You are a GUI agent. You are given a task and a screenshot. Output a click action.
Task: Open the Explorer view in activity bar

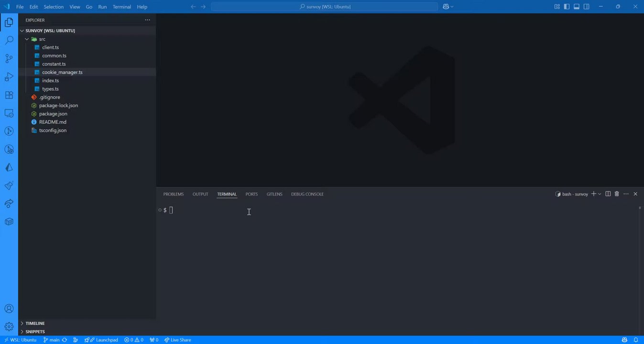click(9, 22)
